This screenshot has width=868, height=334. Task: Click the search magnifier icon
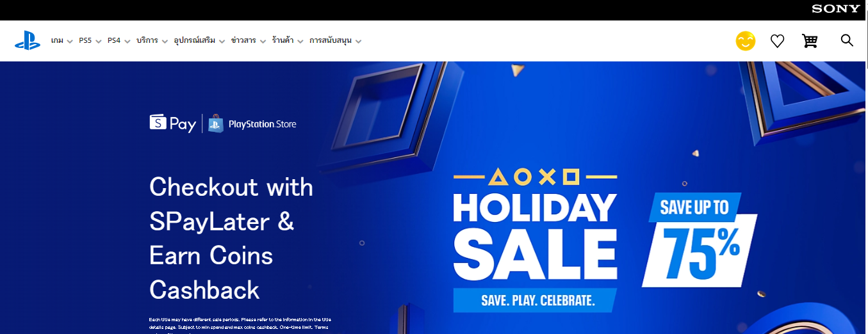coord(847,41)
